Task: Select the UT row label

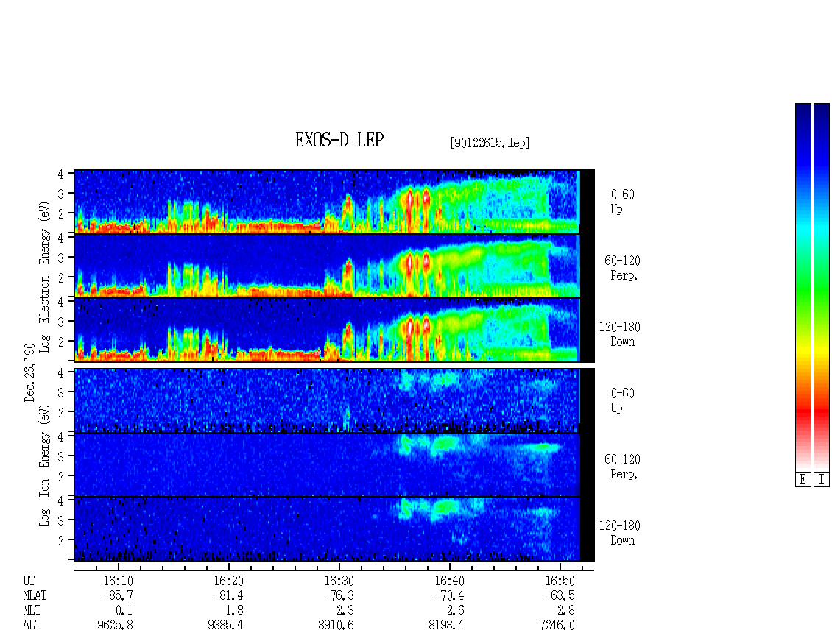Action: tap(29, 581)
